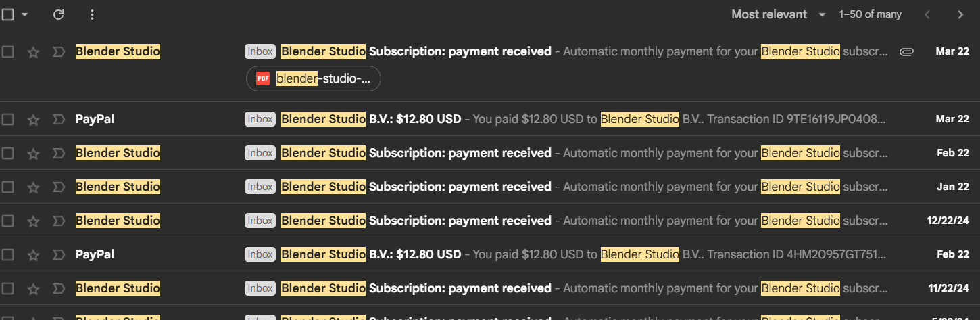The image size is (980, 320).
Task: Go to the next page of results
Action: click(x=960, y=14)
